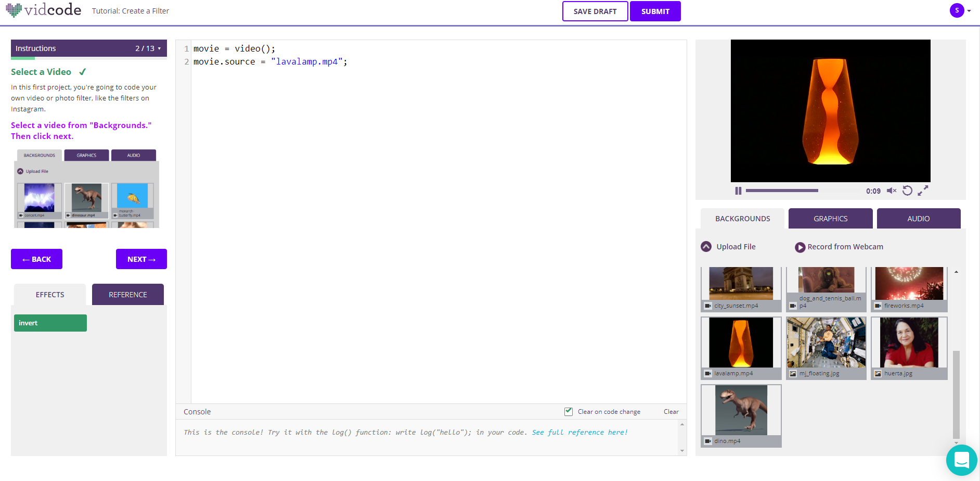
Task: Click the Vidcode heart logo
Action: [14, 10]
